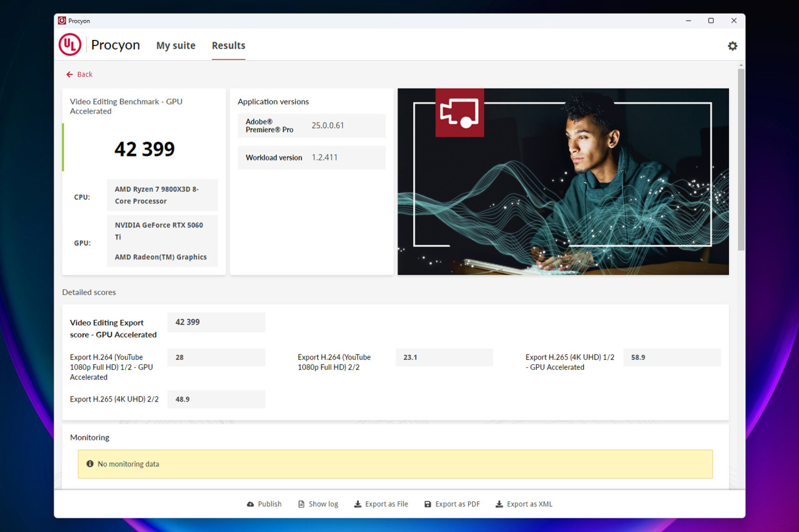Click the GPU: label
799x532 pixels.
tap(82, 243)
